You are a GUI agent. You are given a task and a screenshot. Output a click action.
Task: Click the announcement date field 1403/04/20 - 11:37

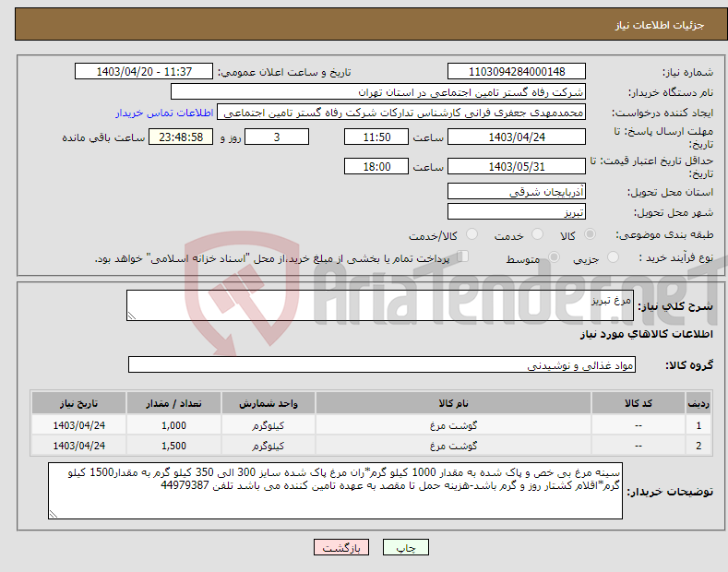coord(144,72)
